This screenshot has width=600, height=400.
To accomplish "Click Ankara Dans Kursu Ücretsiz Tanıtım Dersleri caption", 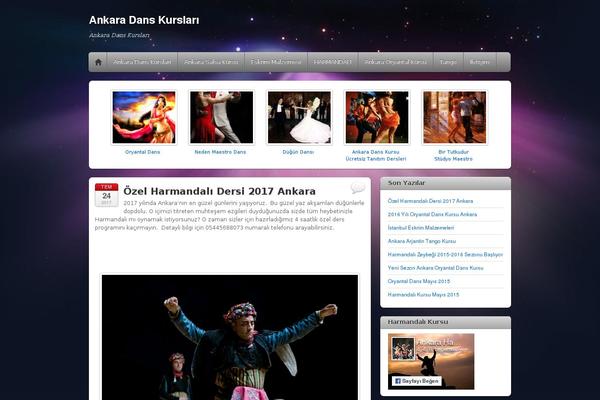I will coord(376,155).
